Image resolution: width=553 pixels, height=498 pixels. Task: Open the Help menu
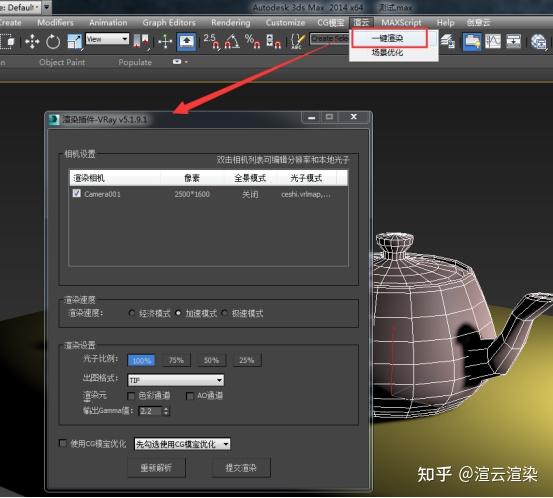[x=445, y=23]
